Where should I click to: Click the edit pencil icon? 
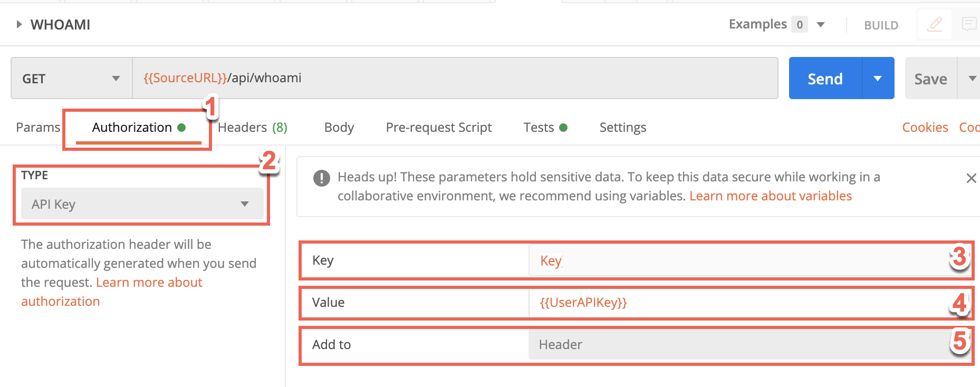tap(935, 24)
